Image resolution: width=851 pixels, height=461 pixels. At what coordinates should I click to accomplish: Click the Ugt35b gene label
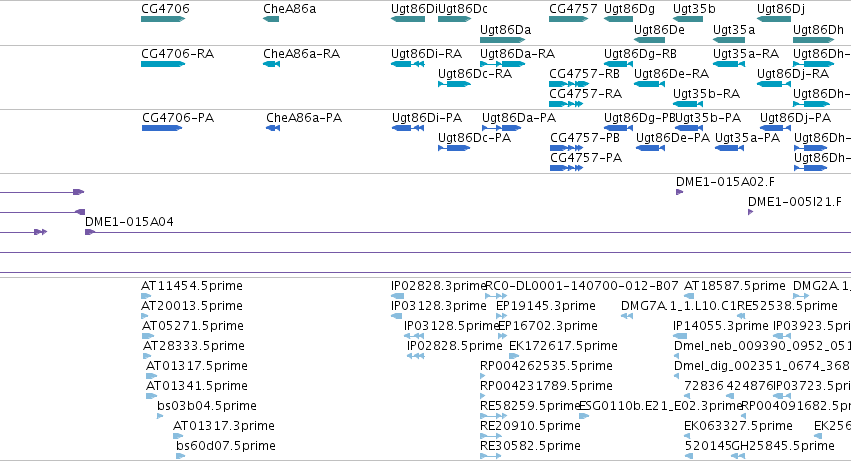point(694,9)
